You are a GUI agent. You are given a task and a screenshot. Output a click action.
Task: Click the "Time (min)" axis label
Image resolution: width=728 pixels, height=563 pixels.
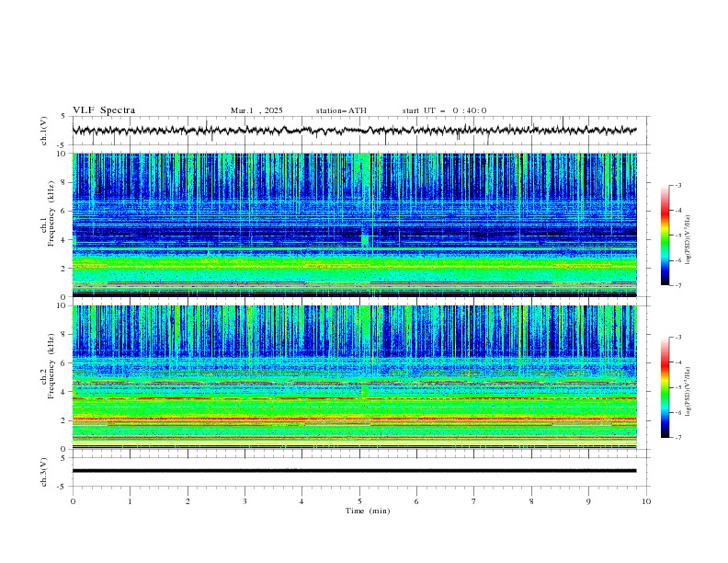coord(368,511)
